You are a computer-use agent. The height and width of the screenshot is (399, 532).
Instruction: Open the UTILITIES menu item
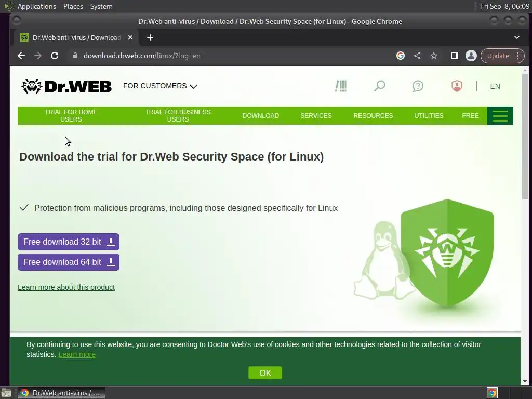tap(429, 116)
